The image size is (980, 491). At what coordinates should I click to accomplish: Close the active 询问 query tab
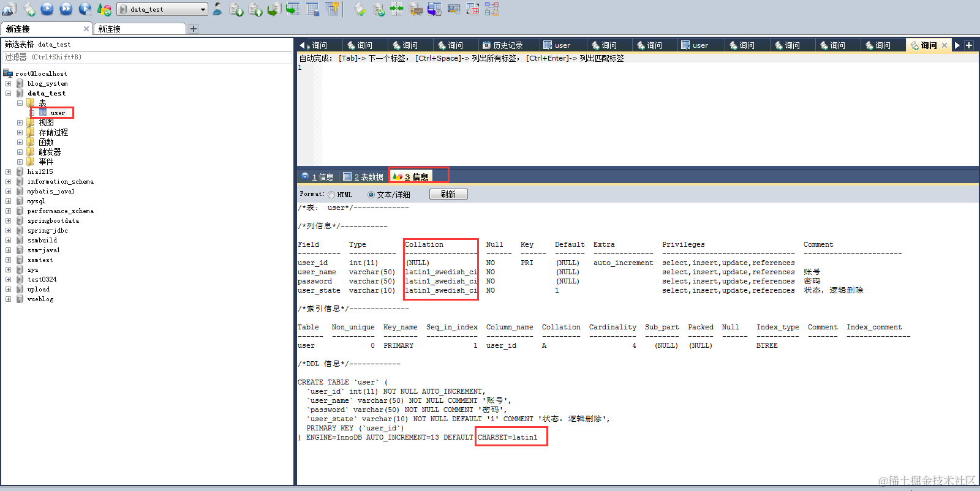(x=944, y=45)
